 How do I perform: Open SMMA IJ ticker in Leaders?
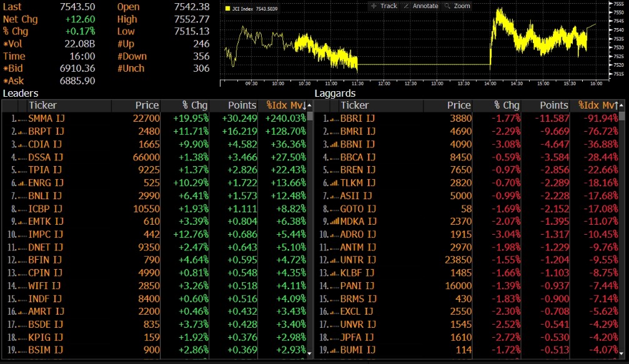[x=46, y=119]
